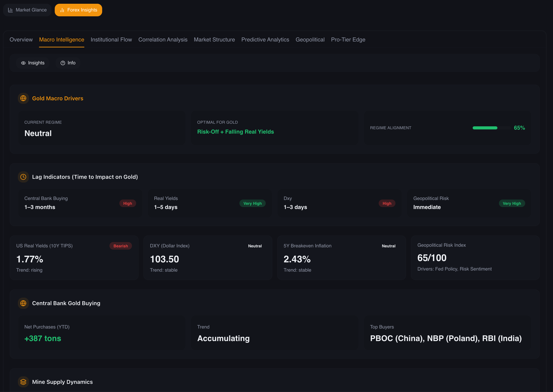The height and width of the screenshot is (392, 553).
Task: Toggle the Insights view
Action: coord(33,63)
